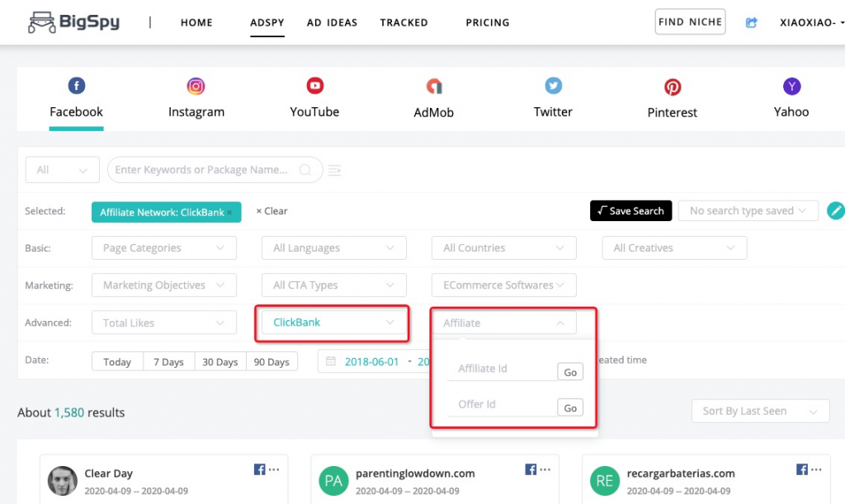Click the 2018-06-01 start date
Image resolution: width=845 pixels, height=504 pixels.
372,362
